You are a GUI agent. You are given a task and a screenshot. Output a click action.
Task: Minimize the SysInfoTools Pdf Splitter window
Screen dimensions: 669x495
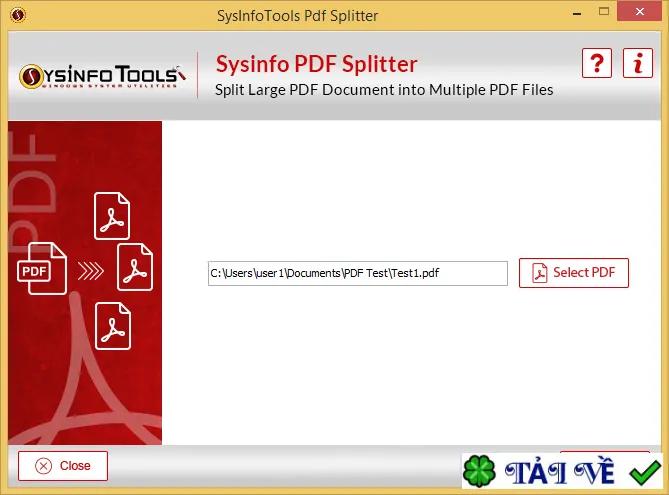[577, 14]
